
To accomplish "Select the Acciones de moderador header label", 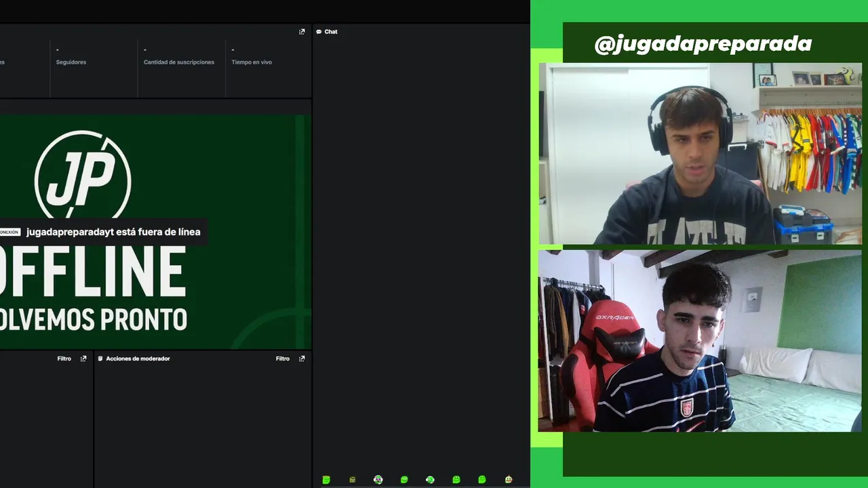I will (x=138, y=359).
